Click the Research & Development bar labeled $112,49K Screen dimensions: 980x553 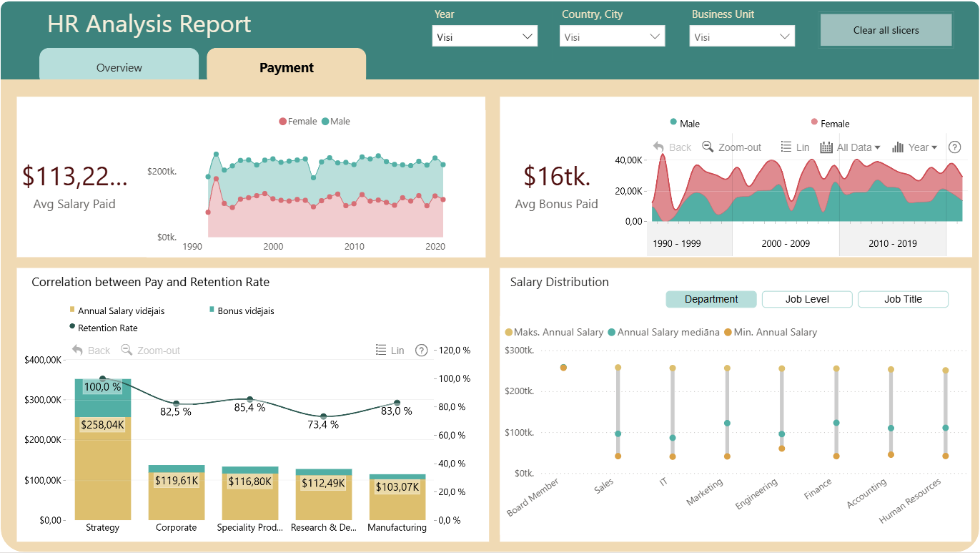click(x=324, y=497)
